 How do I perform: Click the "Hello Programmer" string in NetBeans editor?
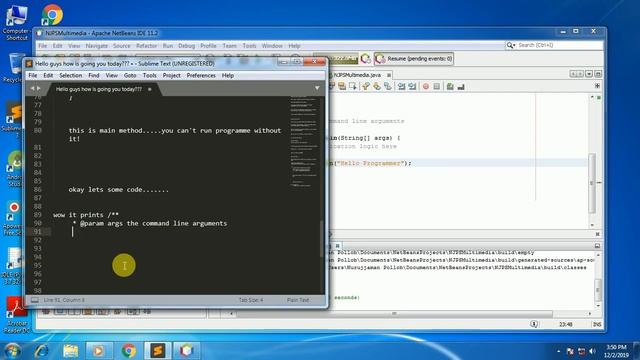[370, 163]
